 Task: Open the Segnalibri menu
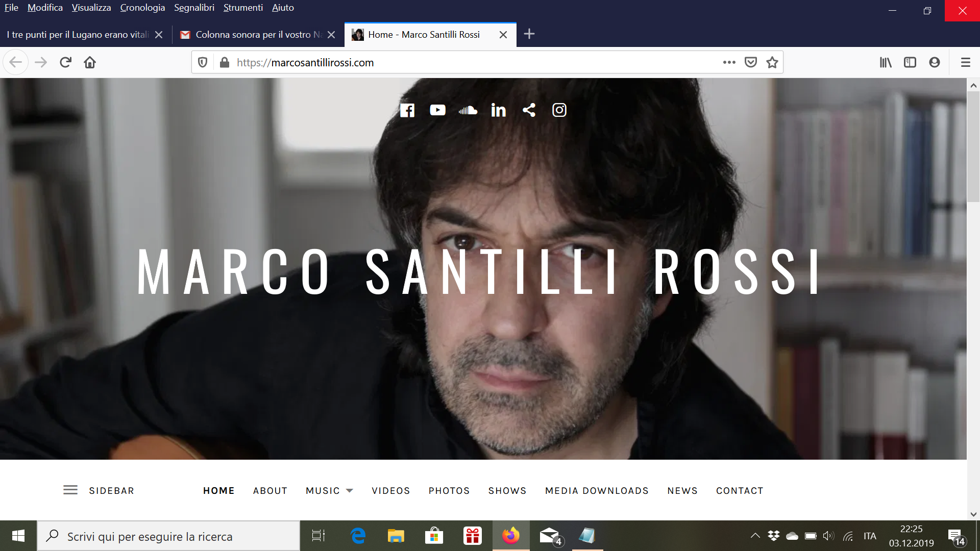[194, 8]
